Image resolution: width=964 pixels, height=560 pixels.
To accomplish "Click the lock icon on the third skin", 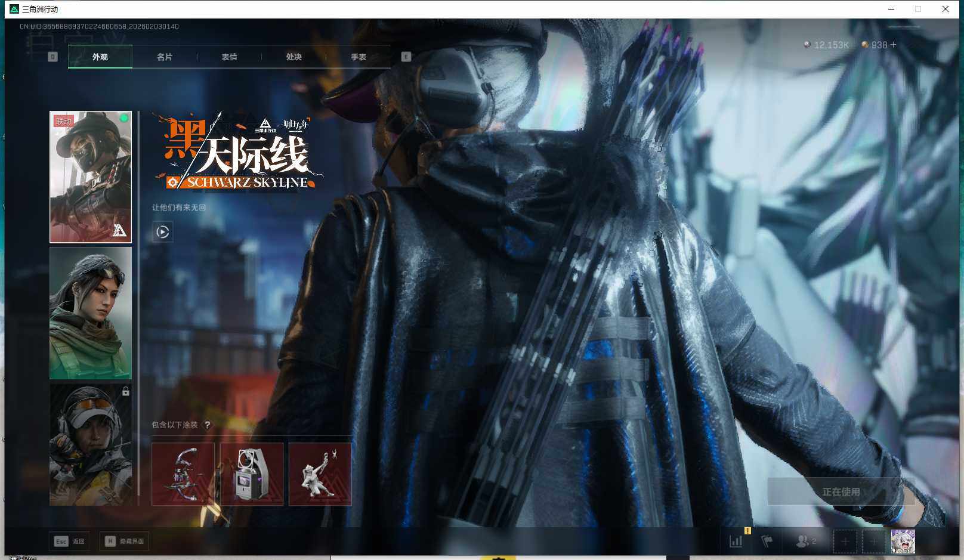I will 125,391.
